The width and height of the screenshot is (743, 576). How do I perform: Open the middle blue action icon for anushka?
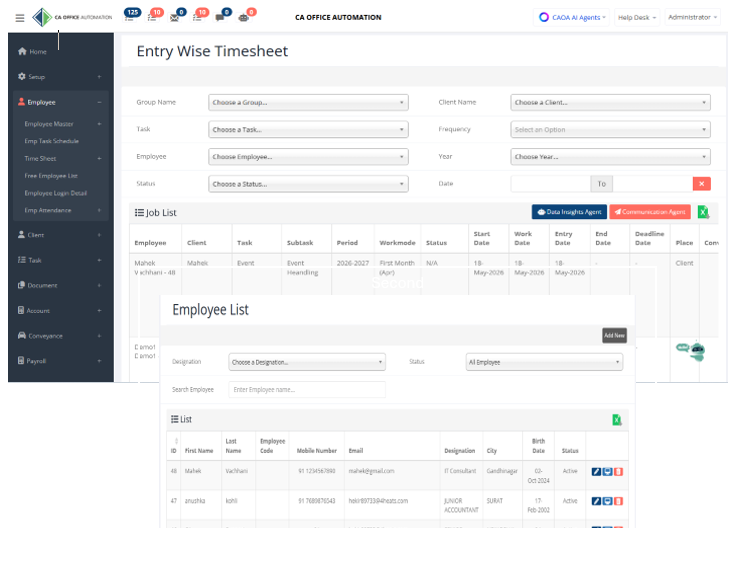[607, 501]
